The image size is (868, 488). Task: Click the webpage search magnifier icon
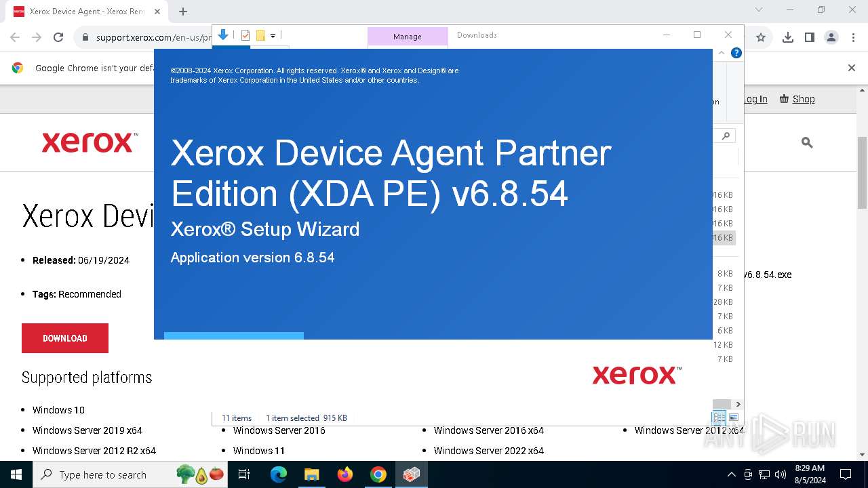[807, 142]
